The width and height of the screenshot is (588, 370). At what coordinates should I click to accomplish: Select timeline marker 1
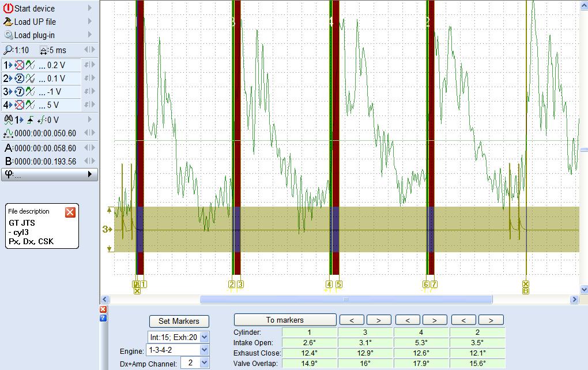tap(144, 285)
